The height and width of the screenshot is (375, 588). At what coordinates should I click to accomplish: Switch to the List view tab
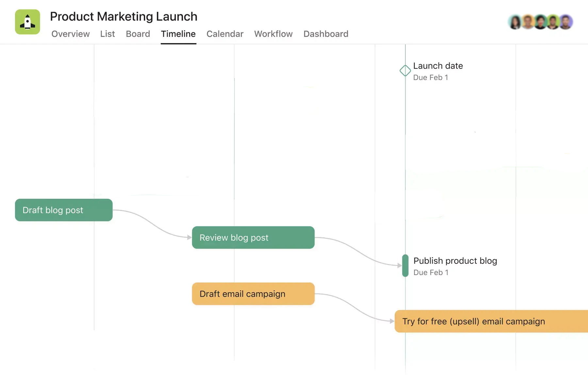(x=107, y=34)
